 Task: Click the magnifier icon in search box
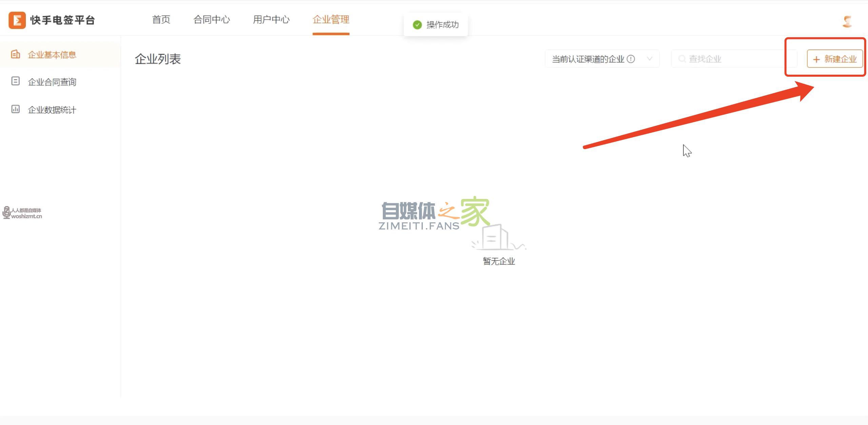(682, 59)
